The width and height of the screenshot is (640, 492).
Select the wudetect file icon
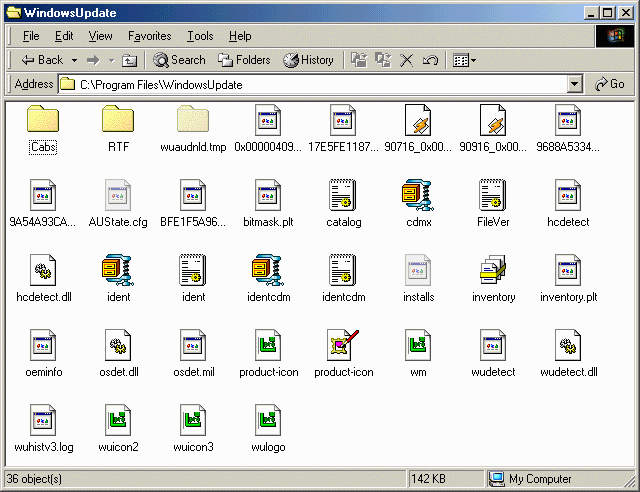pyautogui.click(x=493, y=345)
